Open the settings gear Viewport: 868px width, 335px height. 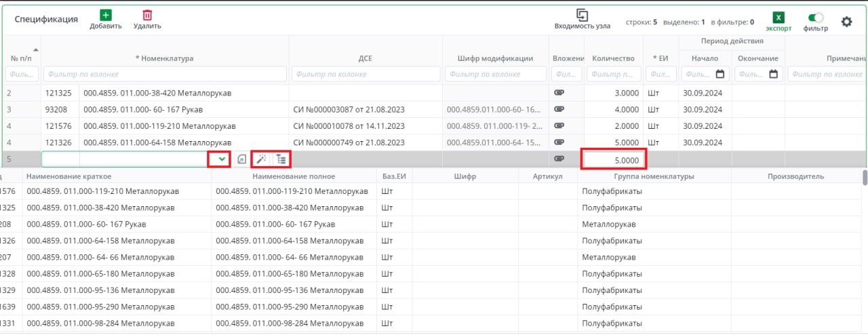point(846,22)
